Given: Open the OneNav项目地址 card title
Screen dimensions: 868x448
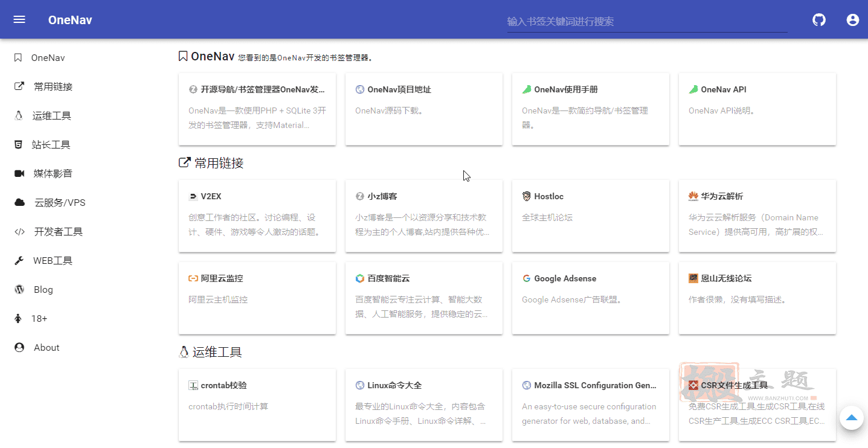Looking at the screenshot, I should pyautogui.click(x=399, y=89).
